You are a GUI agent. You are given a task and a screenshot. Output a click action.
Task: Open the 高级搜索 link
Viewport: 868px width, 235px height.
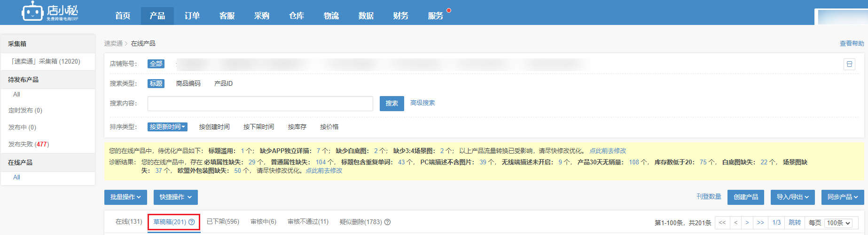pos(422,103)
